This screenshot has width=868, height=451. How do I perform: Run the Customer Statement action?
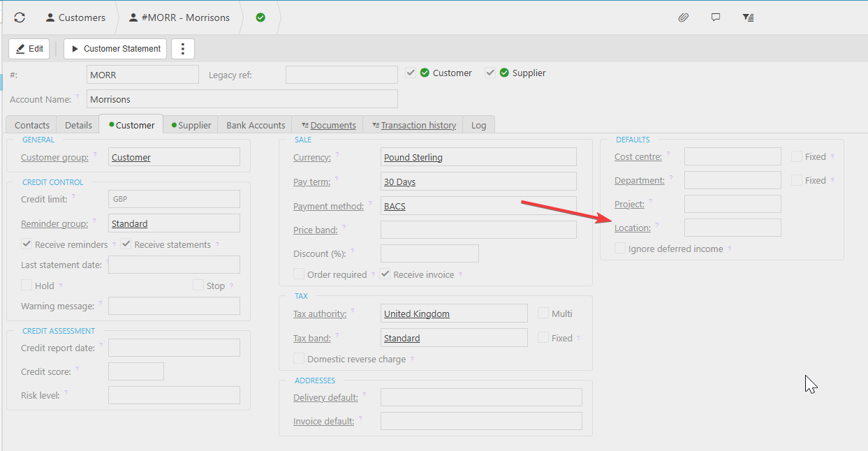click(x=115, y=49)
